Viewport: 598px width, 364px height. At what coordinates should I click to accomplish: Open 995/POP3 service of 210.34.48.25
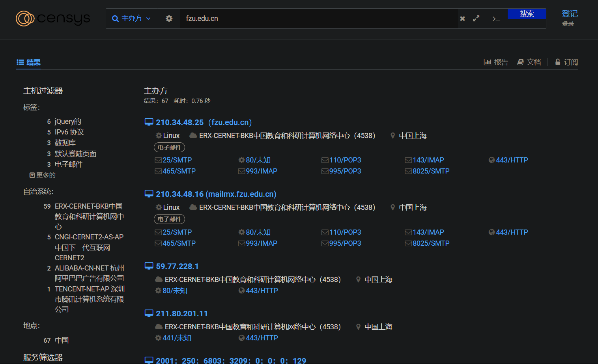point(341,171)
